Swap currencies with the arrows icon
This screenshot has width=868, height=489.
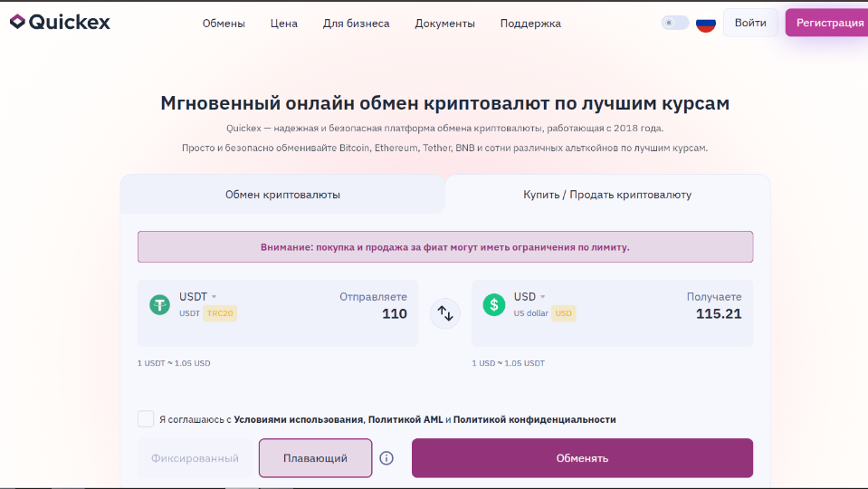(x=445, y=313)
